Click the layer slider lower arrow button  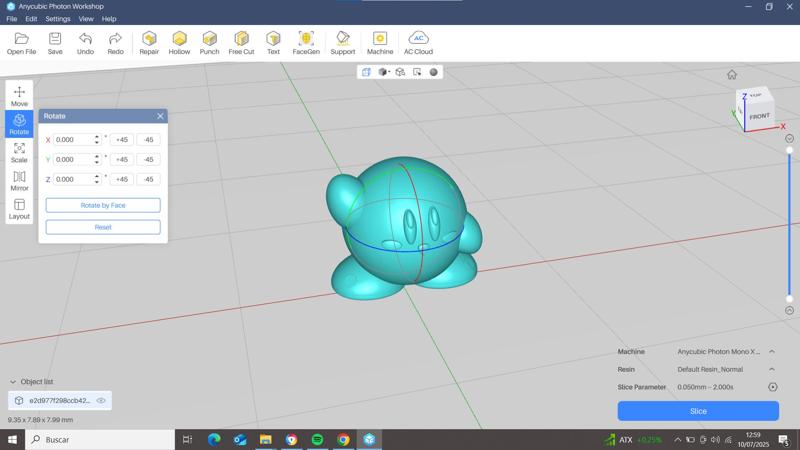(x=789, y=310)
